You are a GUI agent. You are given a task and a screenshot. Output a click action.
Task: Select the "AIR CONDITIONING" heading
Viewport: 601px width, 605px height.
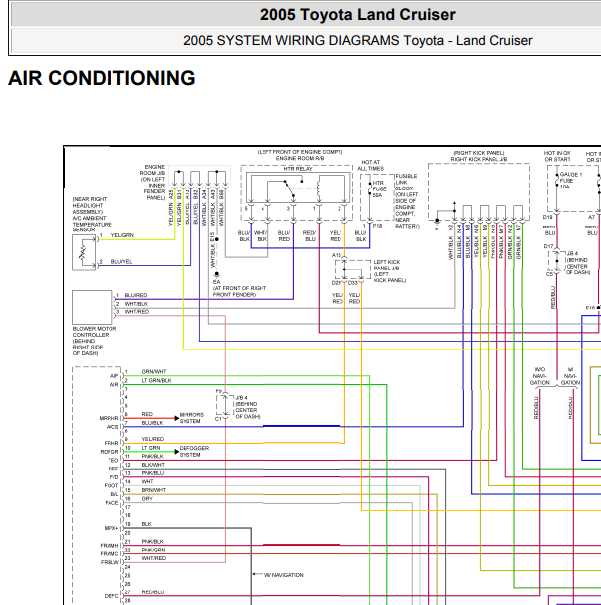pyautogui.click(x=101, y=78)
